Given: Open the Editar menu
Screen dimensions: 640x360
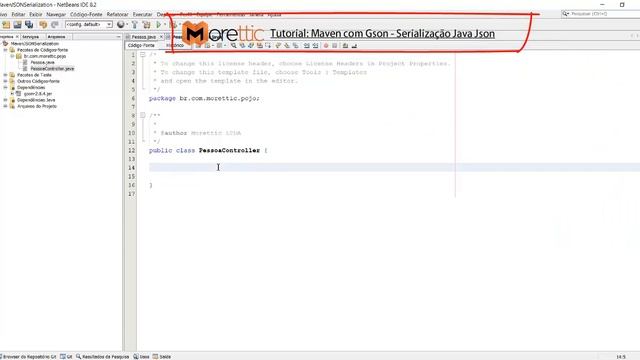Looking at the screenshot, I should click(18, 14).
